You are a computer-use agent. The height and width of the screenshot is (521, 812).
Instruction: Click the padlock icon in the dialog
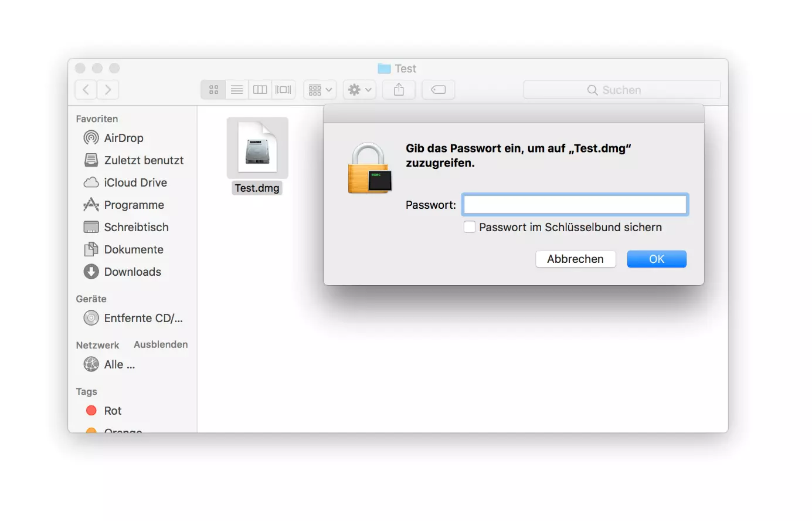[x=369, y=168]
